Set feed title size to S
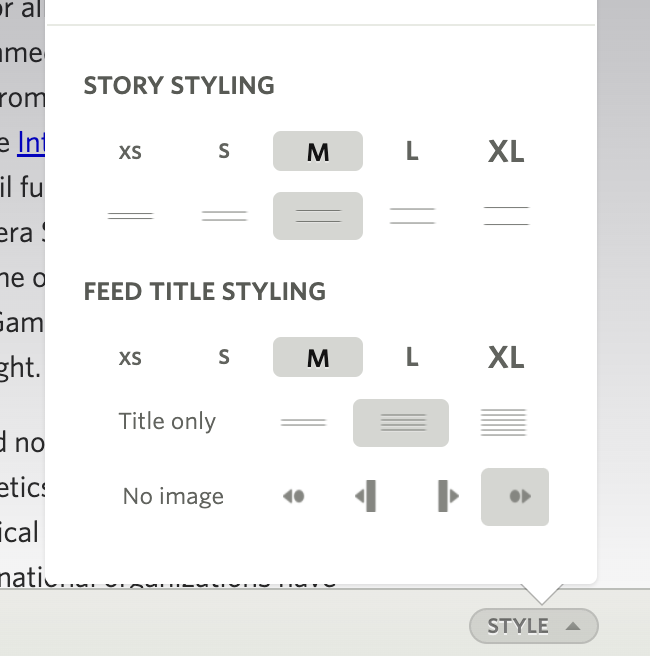Screen dimensions: 650x656 pyautogui.click(x=224, y=357)
